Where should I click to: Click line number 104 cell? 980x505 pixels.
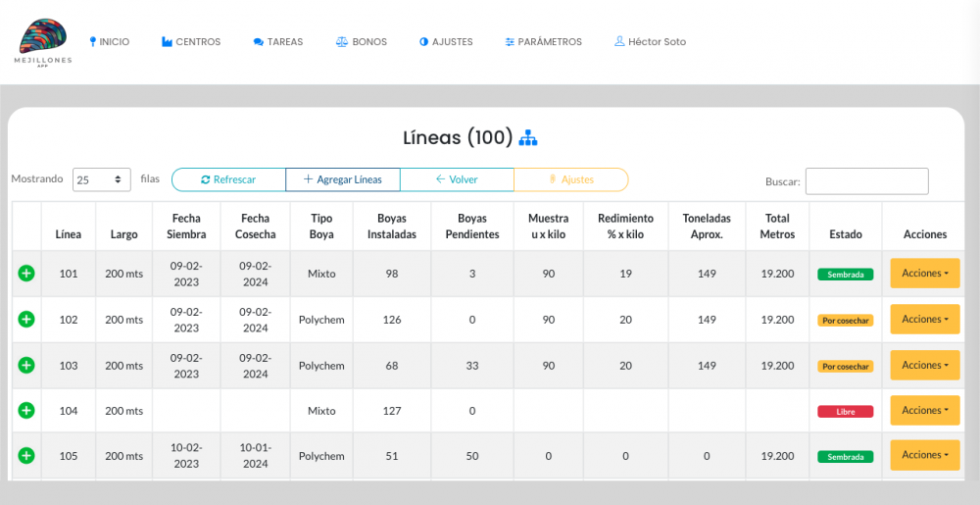point(69,411)
